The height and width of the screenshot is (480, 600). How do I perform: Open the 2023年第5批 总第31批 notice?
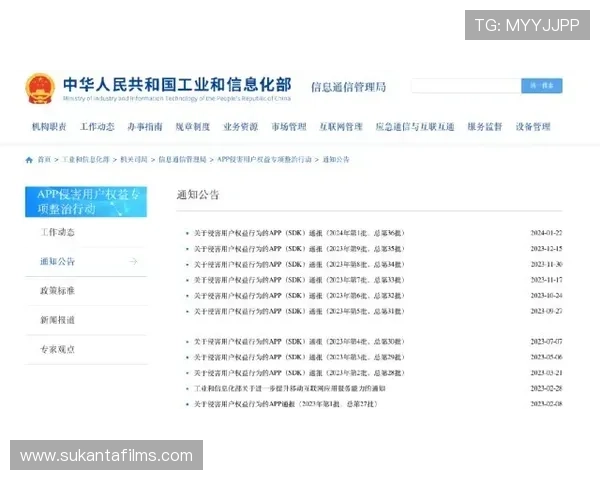point(299,312)
